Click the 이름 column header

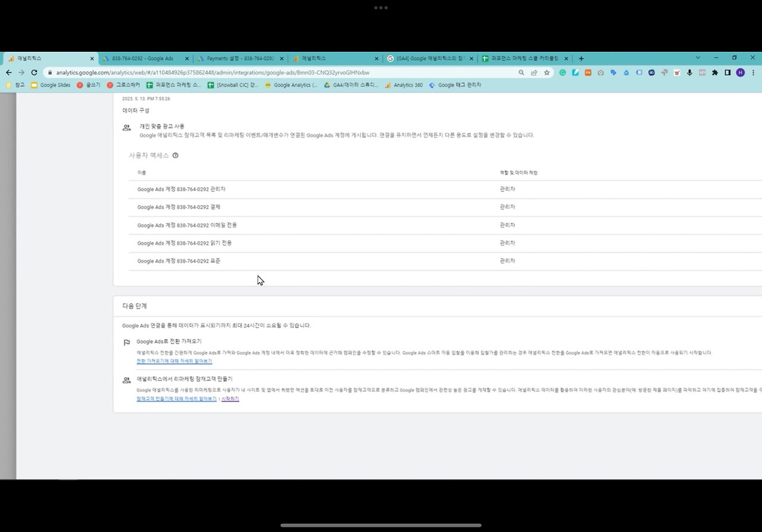click(x=142, y=173)
